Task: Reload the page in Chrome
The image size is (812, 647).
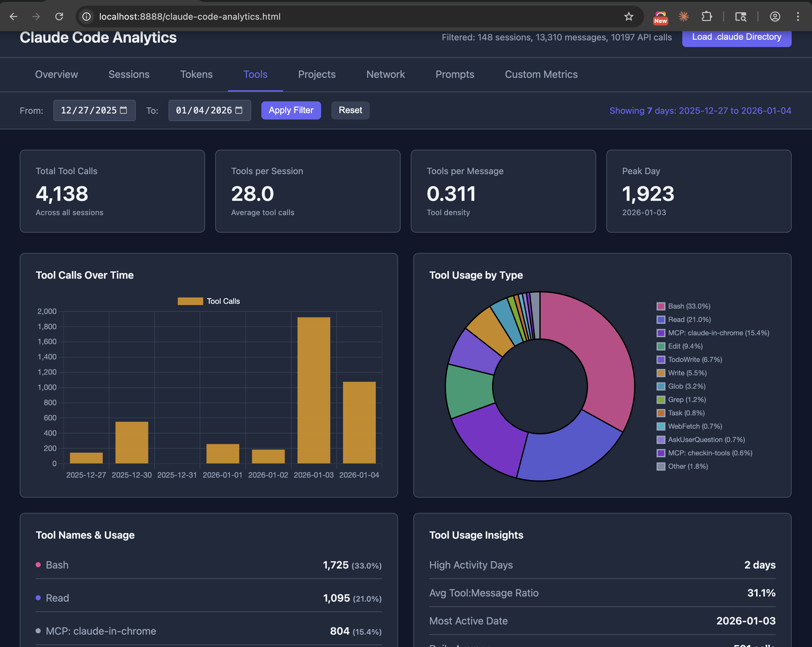Action: [59, 16]
